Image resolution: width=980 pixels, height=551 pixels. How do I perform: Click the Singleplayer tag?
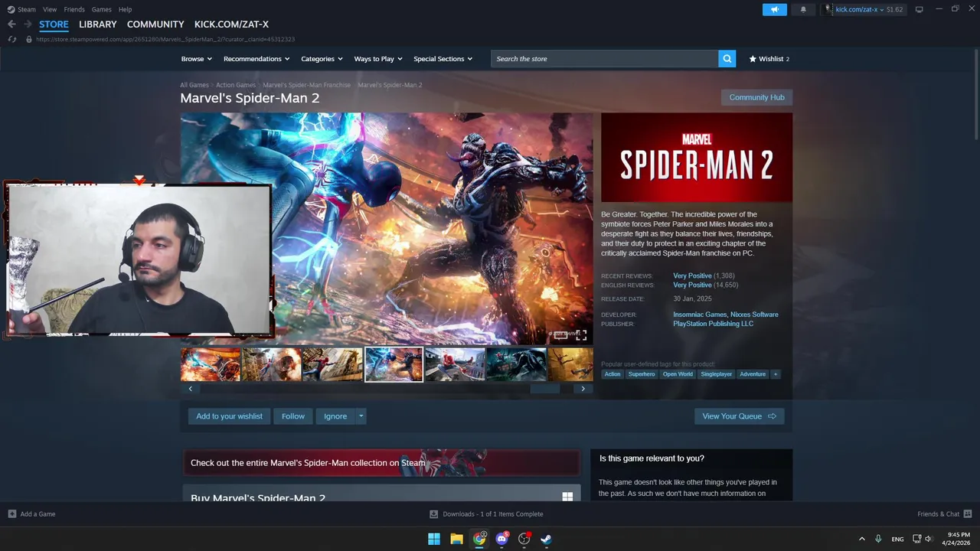[717, 374]
